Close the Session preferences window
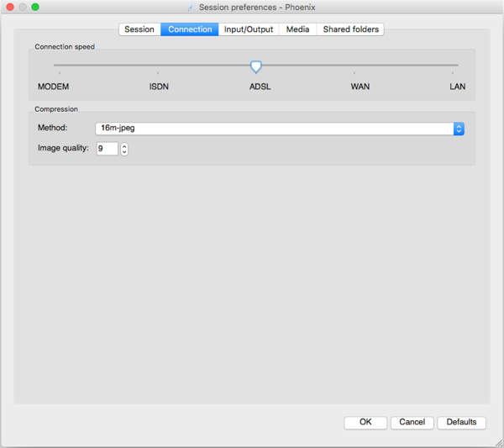The width and height of the screenshot is (504, 448). (10, 7)
